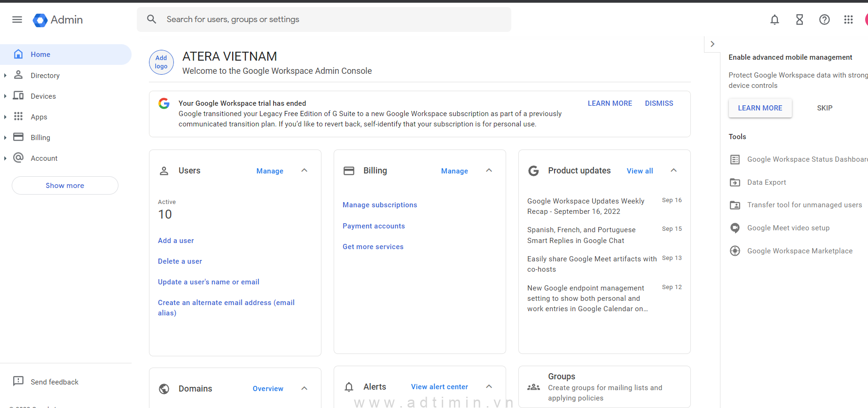Viewport: 868px width, 408px height.
Task: Select Home in the sidebar
Action: [x=66, y=55]
